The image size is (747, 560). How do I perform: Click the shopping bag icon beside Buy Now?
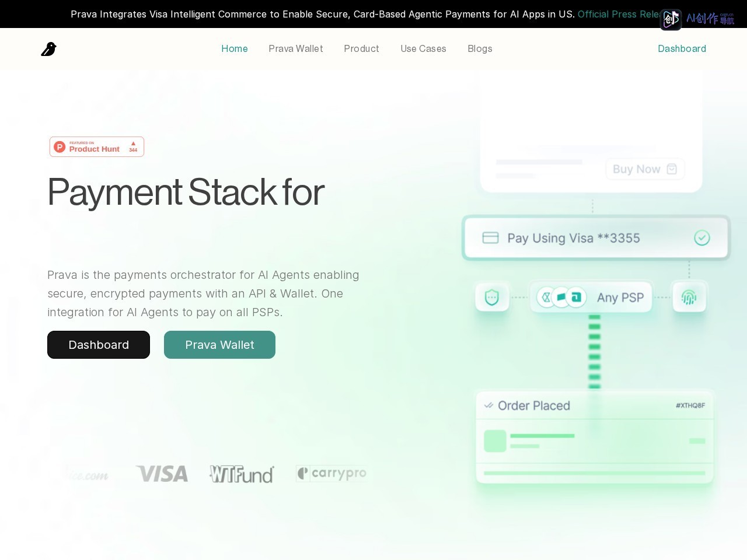[x=672, y=169]
